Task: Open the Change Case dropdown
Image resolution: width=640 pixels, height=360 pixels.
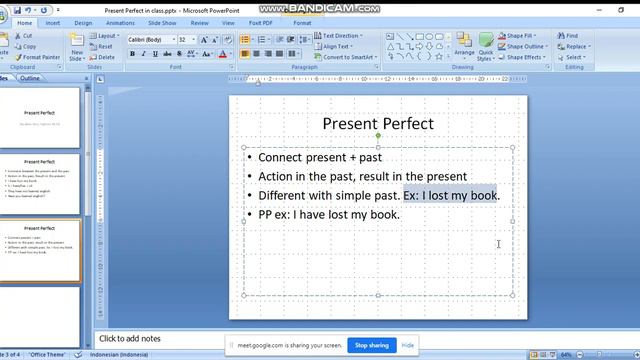Action: (x=207, y=54)
